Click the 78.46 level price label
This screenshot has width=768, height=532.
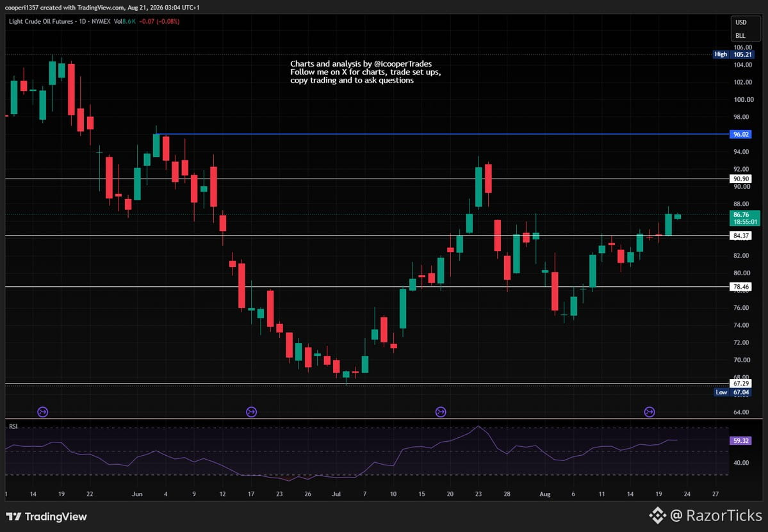click(740, 287)
